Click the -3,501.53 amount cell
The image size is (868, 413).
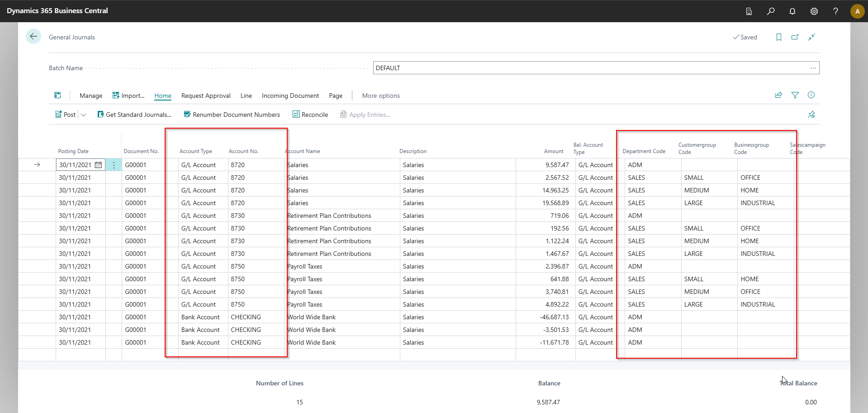(x=545, y=330)
